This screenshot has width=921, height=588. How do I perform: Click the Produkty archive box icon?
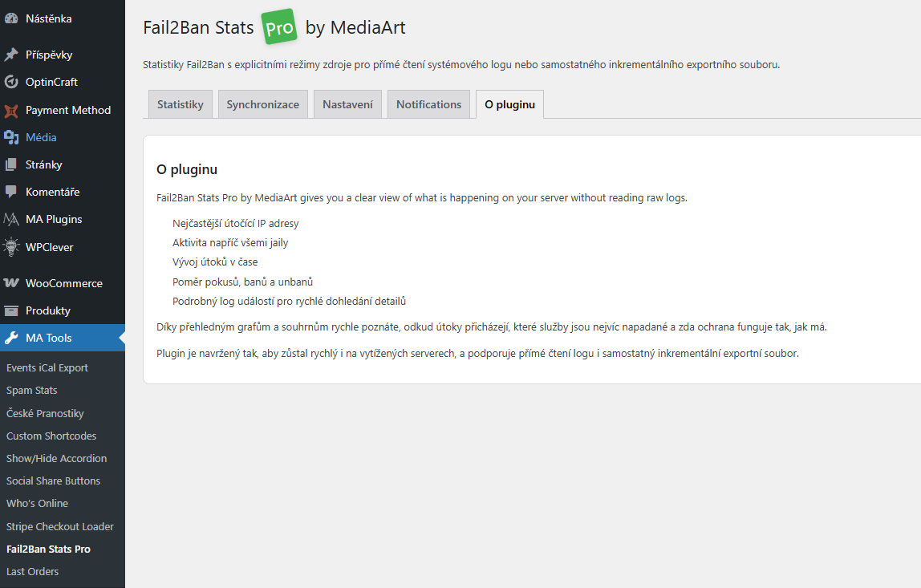pos(11,310)
